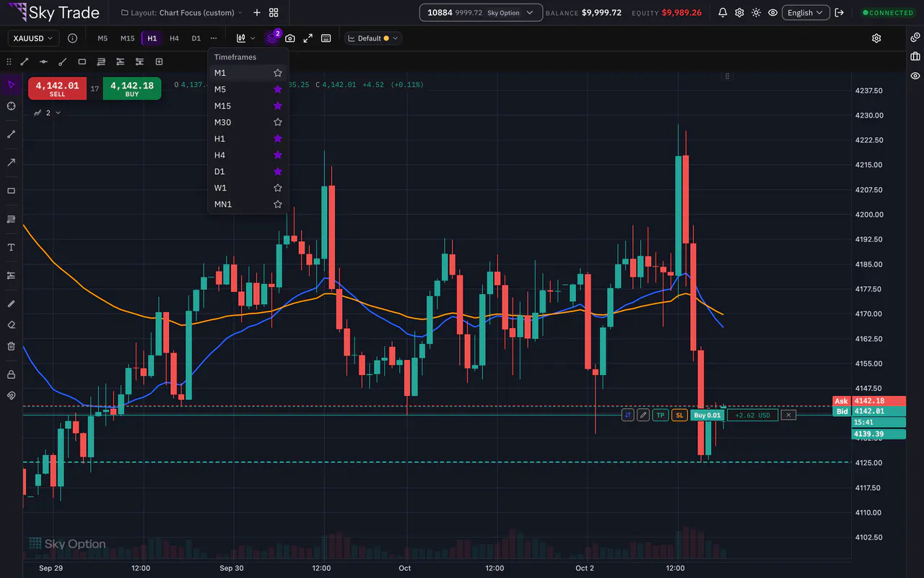924x578 pixels.
Task: Add a new layout with plus icon
Action: pos(256,13)
